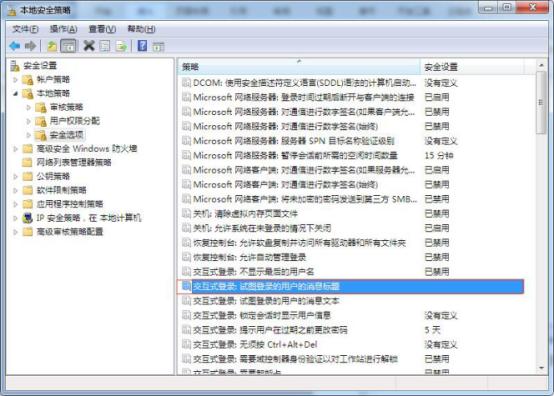Click the export list toolbar icon

pos(121,46)
